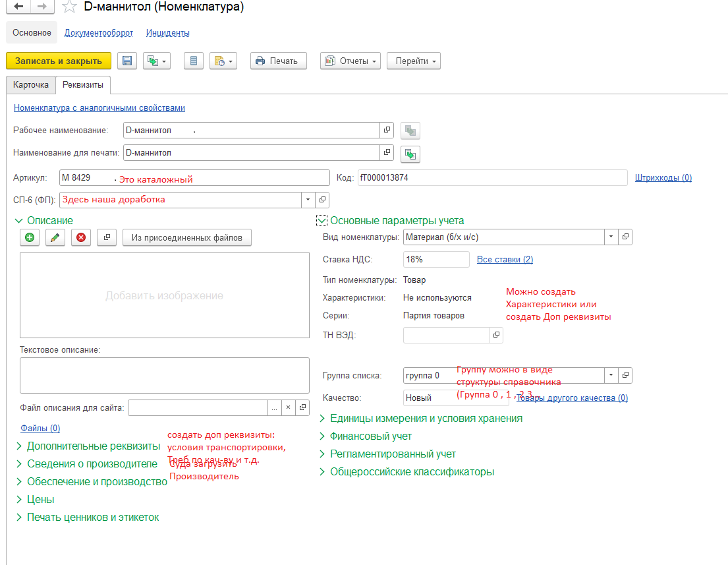Click into the Текстовое описание text area

coord(164,375)
